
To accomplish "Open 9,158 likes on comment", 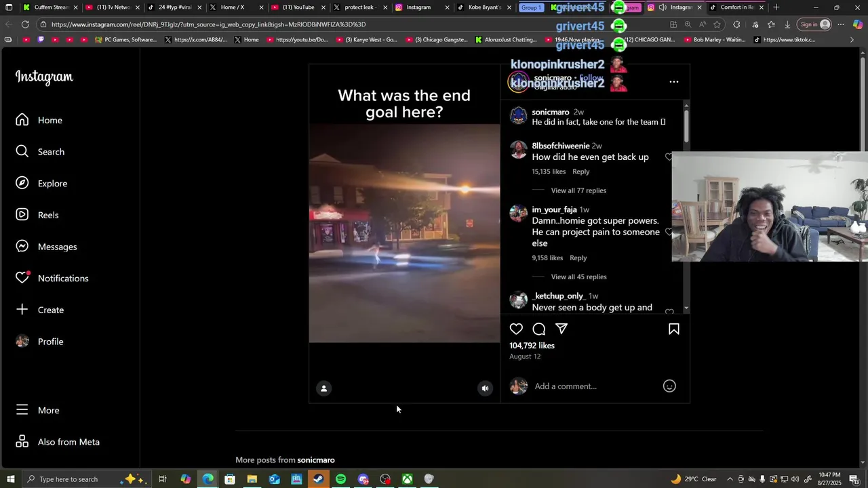I will 547,258.
